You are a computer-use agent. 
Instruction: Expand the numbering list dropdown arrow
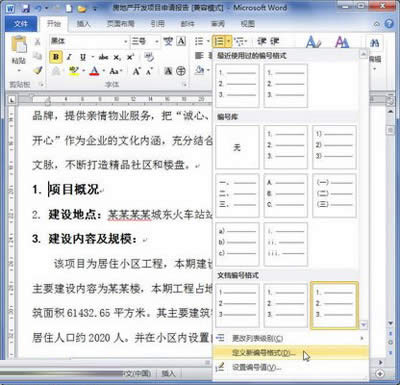(x=228, y=41)
